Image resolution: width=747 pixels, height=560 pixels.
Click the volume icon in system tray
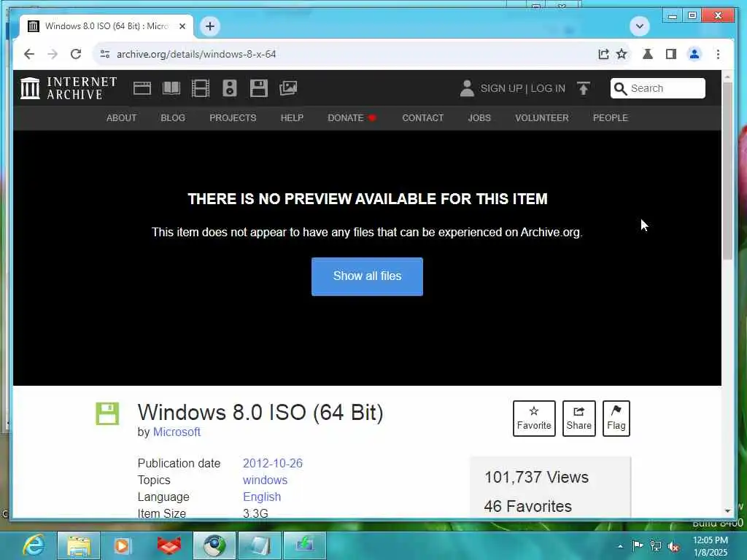[673, 546]
